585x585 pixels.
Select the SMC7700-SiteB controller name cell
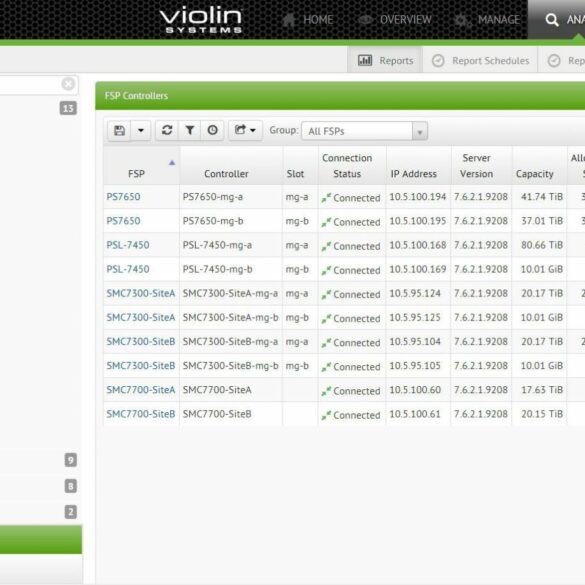(x=231, y=414)
